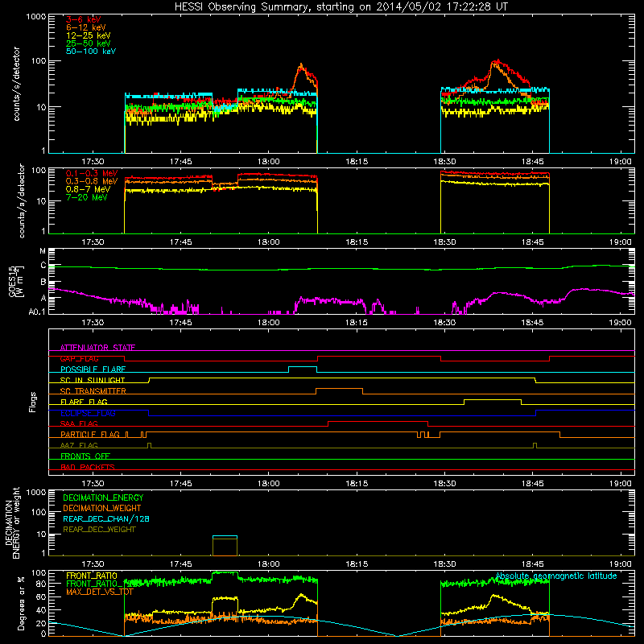
Task: Click the 0.1-0.3 MeV legend entry
Action: 92,173
